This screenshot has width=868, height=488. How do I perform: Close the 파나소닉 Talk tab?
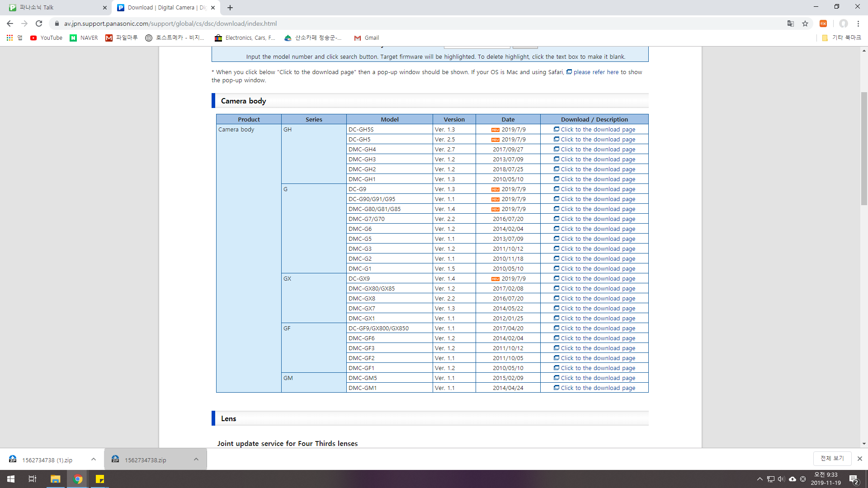[x=105, y=8]
